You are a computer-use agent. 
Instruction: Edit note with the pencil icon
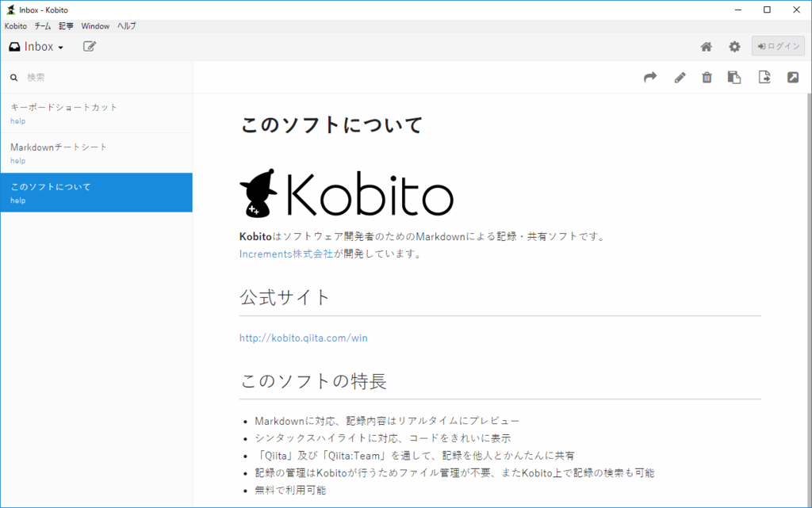click(x=680, y=78)
